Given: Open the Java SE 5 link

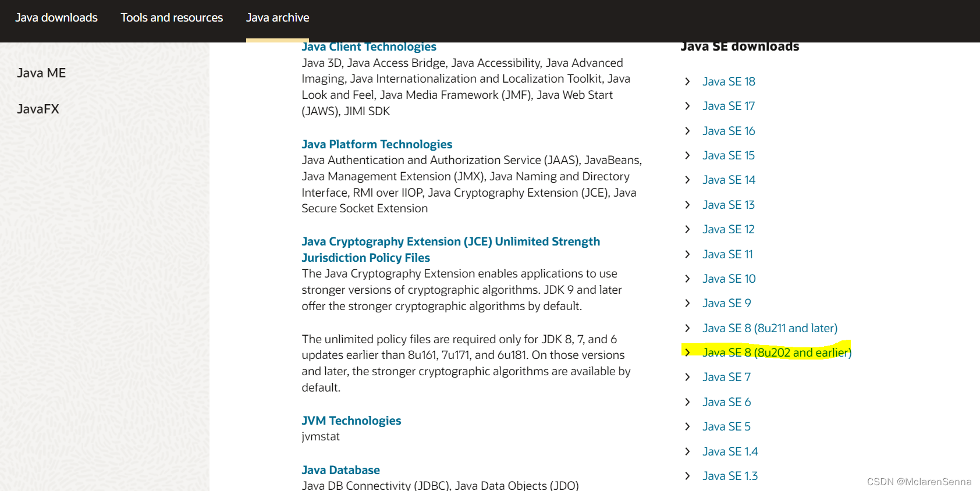Looking at the screenshot, I should pos(727,426).
